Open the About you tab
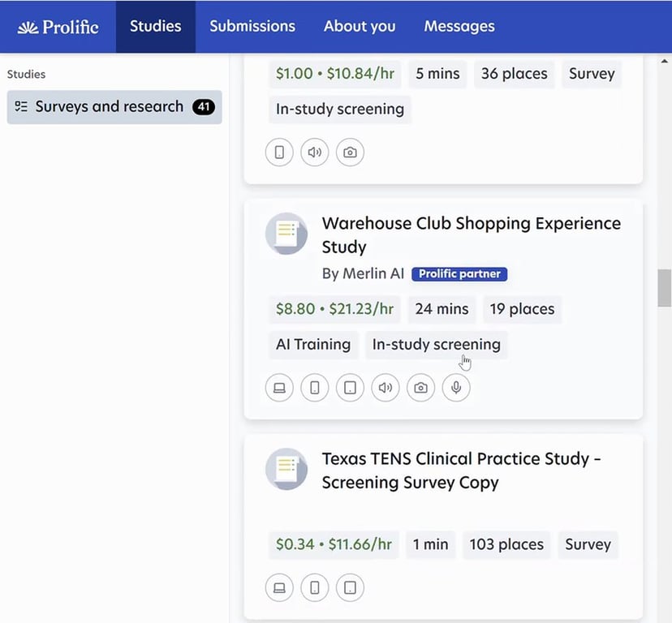The image size is (672, 623). (360, 27)
